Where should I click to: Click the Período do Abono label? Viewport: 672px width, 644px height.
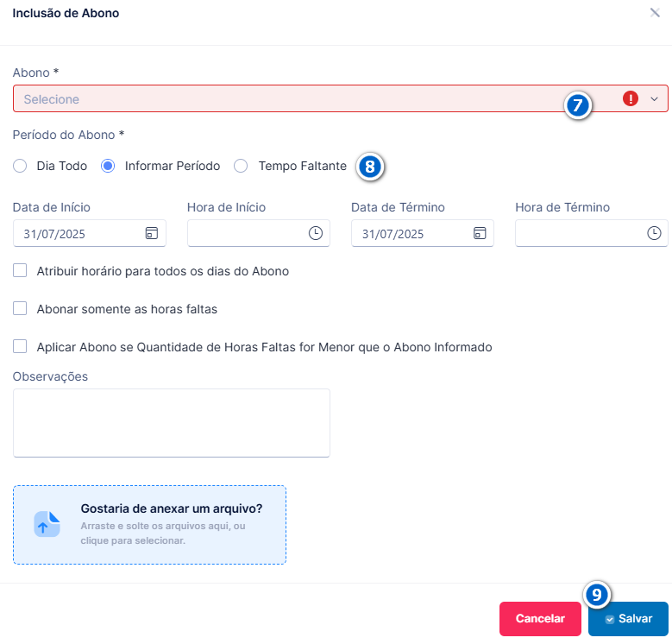click(x=68, y=135)
